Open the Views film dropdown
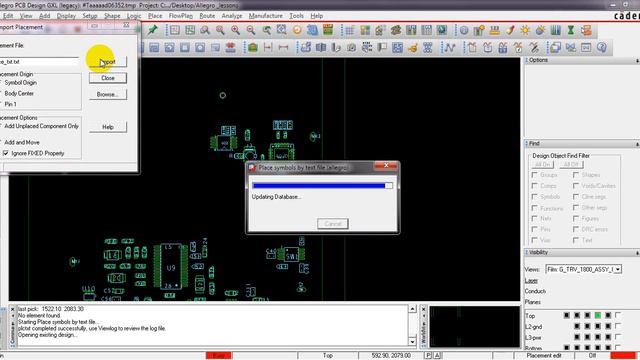The image size is (640, 360). pyautogui.click(x=618, y=269)
